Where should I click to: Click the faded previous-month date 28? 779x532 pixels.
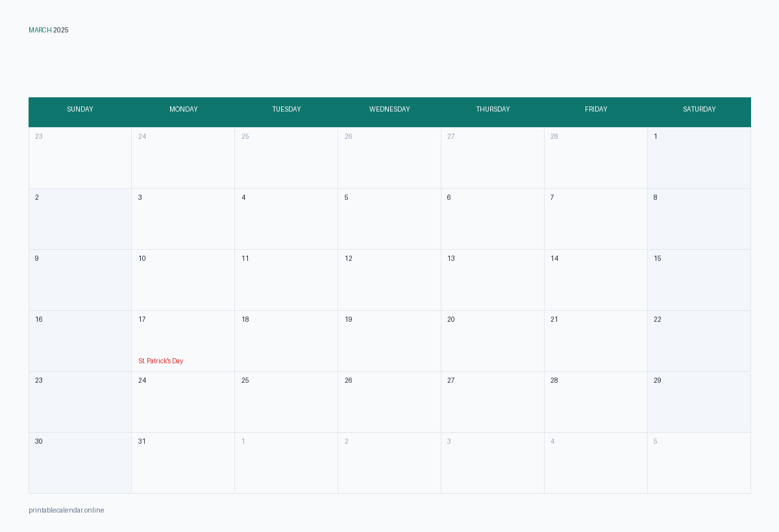[x=554, y=137]
